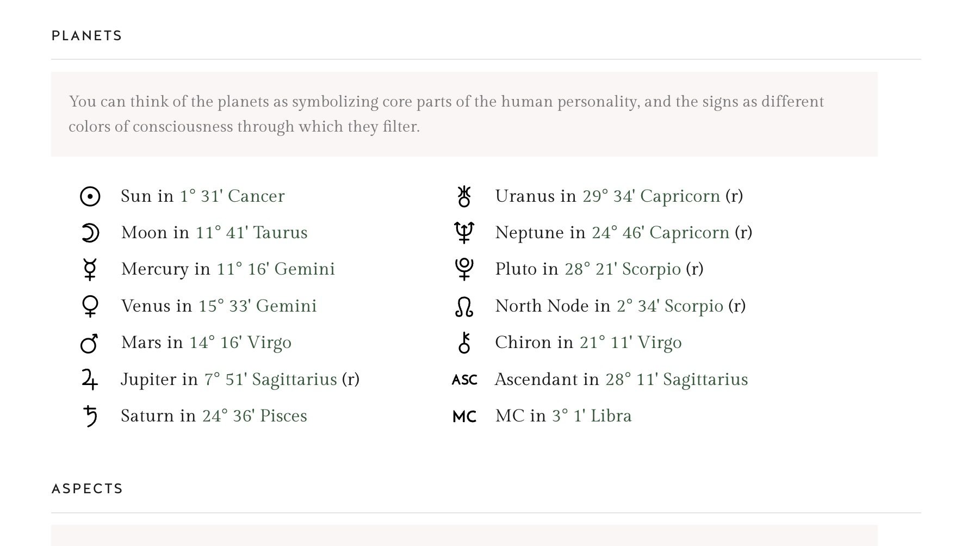Follow the 29° 34' Capricorn link
980x546 pixels.
(x=652, y=196)
